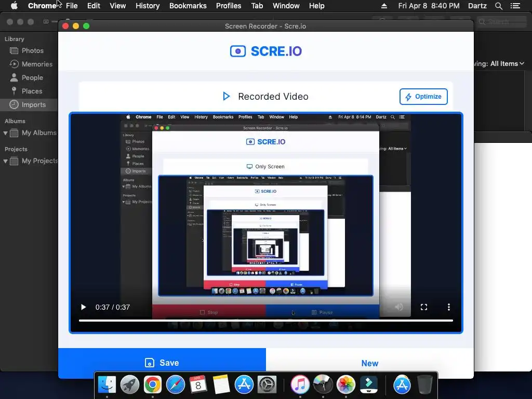Open the File menu
This screenshot has width=532, height=399.
(72, 6)
